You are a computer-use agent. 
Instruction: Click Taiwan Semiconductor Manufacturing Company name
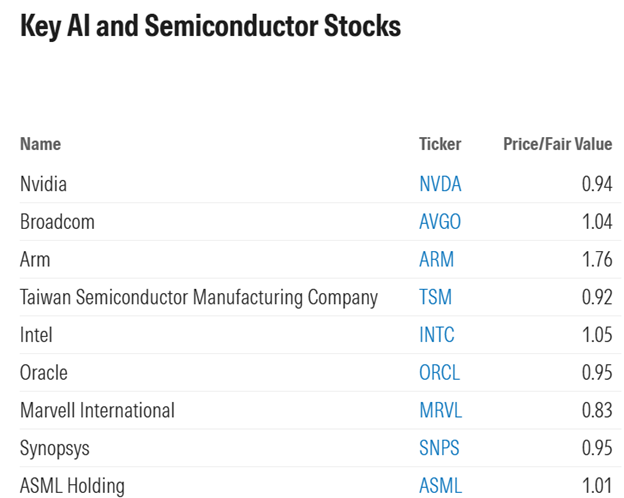click(199, 297)
